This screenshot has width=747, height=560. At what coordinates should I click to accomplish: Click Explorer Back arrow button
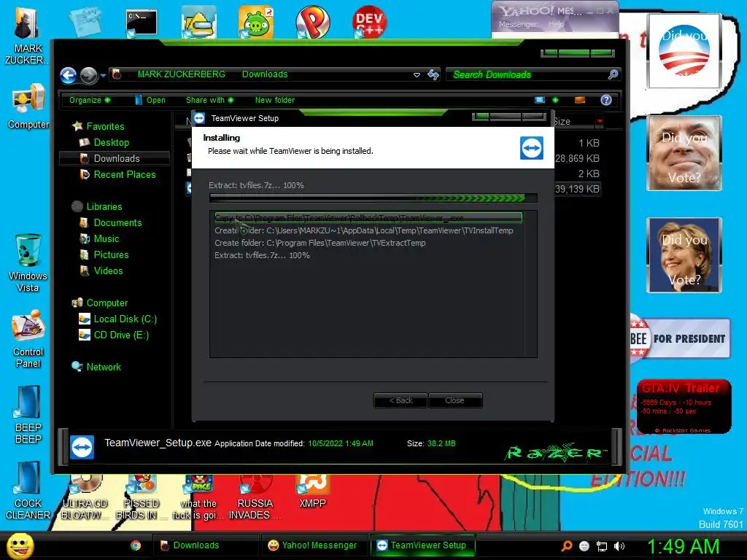[68, 75]
